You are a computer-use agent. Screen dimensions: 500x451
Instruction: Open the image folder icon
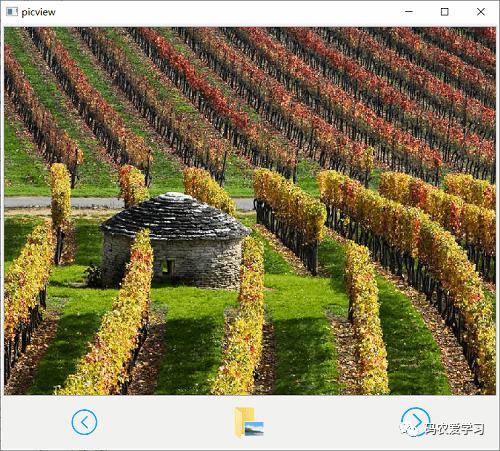click(249, 422)
